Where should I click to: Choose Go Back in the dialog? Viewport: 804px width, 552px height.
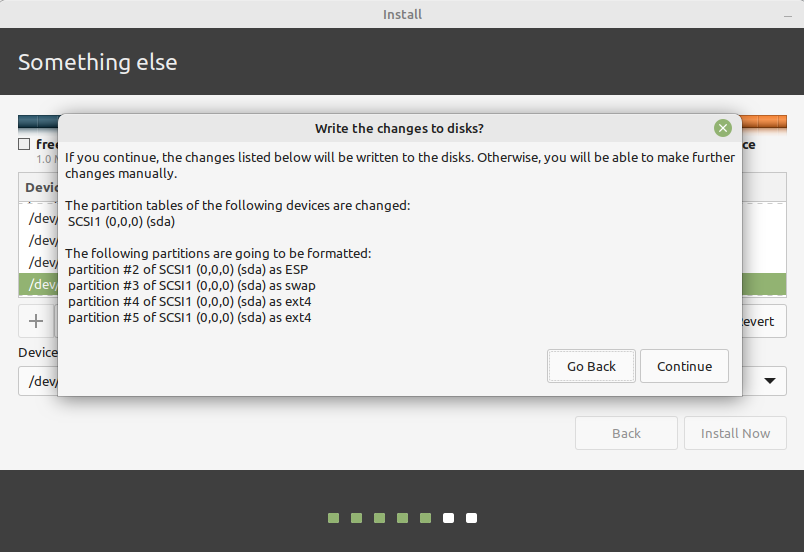point(591,366)
